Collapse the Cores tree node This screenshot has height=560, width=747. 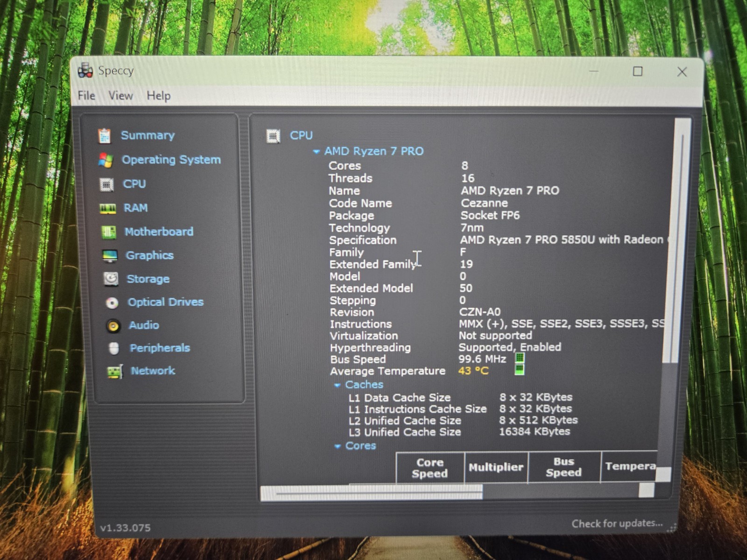[x=338, y=447]
